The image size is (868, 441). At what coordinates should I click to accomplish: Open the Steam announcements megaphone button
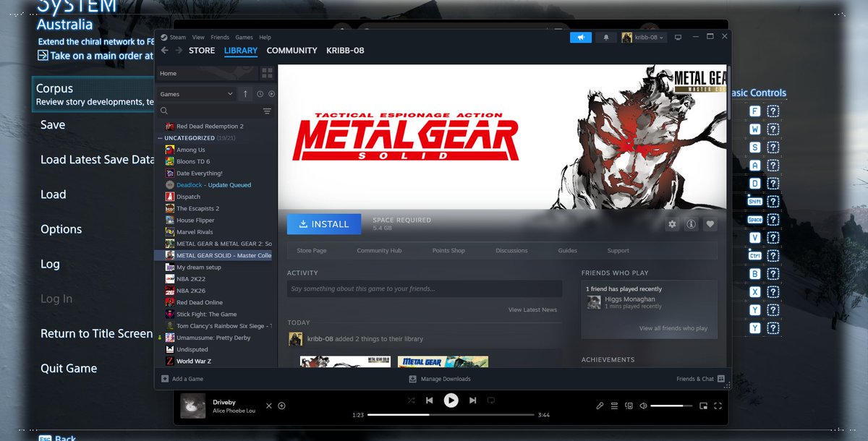[581, 38]
